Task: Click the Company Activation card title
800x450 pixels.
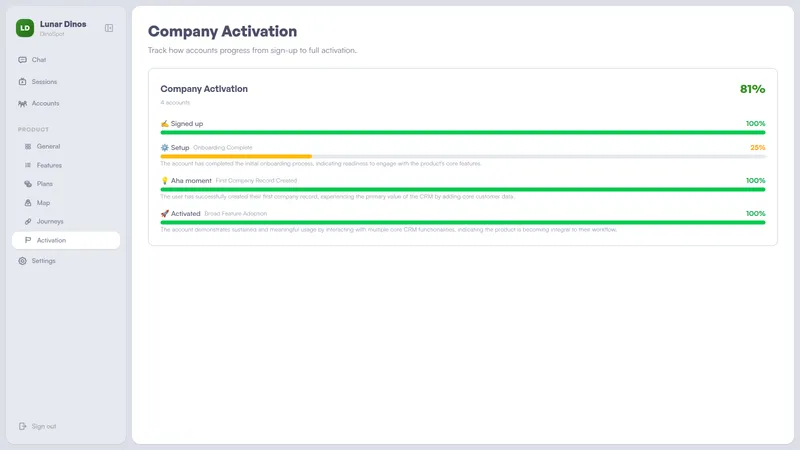Action: pyautogui.click(x=204, y=89)
